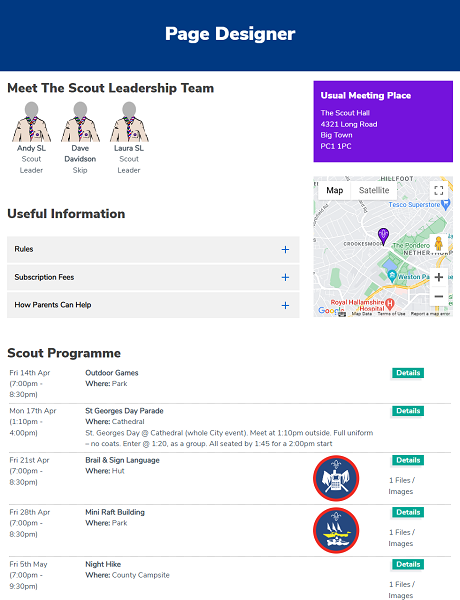Click the Tesco Superstore map marker
Screen dimensions: 460x600
(x=445, y=205)
